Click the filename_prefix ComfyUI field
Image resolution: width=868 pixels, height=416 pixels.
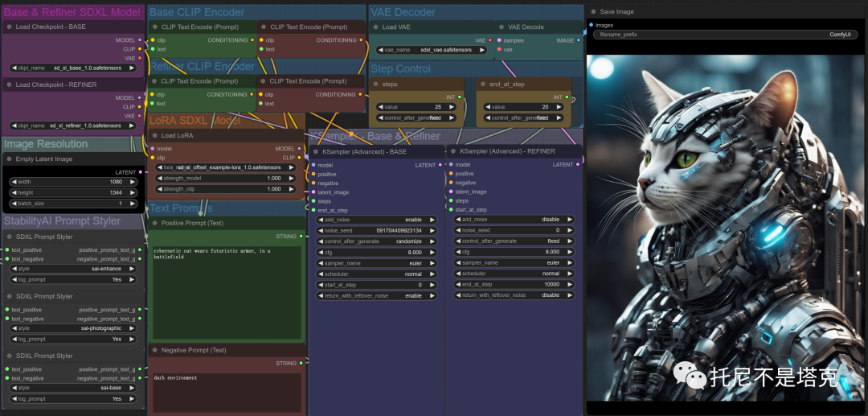pos(725,35)
